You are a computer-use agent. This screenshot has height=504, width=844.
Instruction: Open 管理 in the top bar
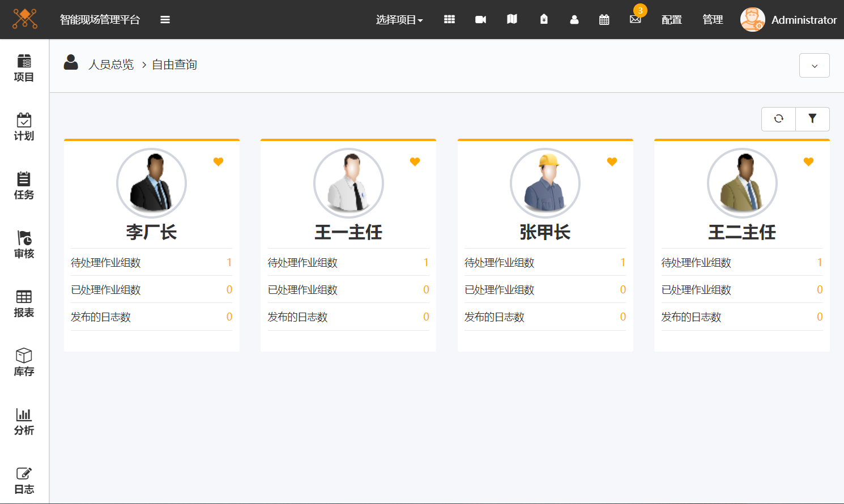tap(712, 20)
